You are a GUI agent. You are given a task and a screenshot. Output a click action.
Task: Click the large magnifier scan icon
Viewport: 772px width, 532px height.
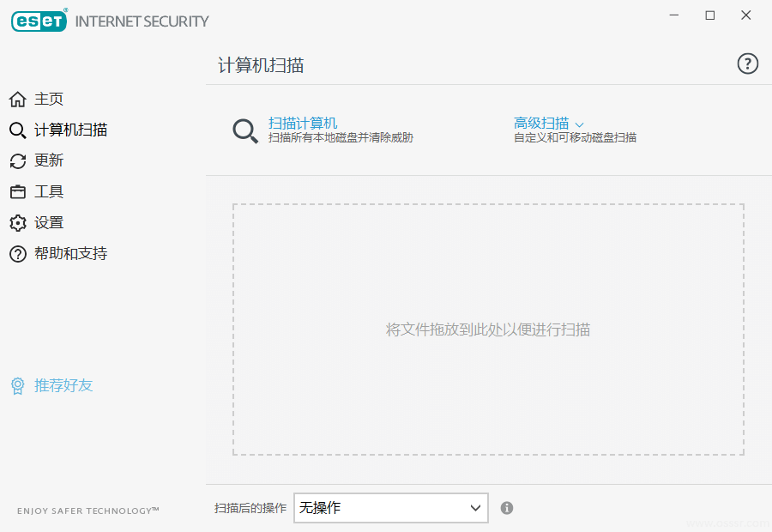245,130
